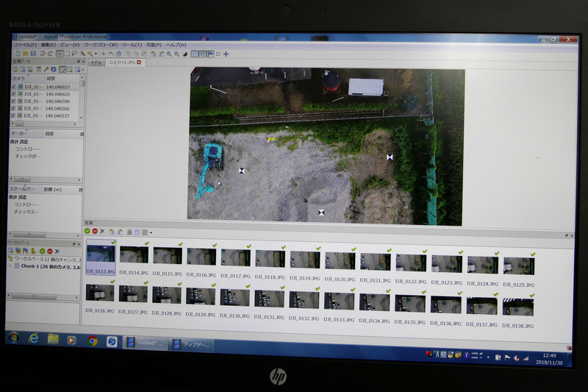Open the thumbnail view dropdown in Photos pane
588x392 pixels.
(150, 232)
